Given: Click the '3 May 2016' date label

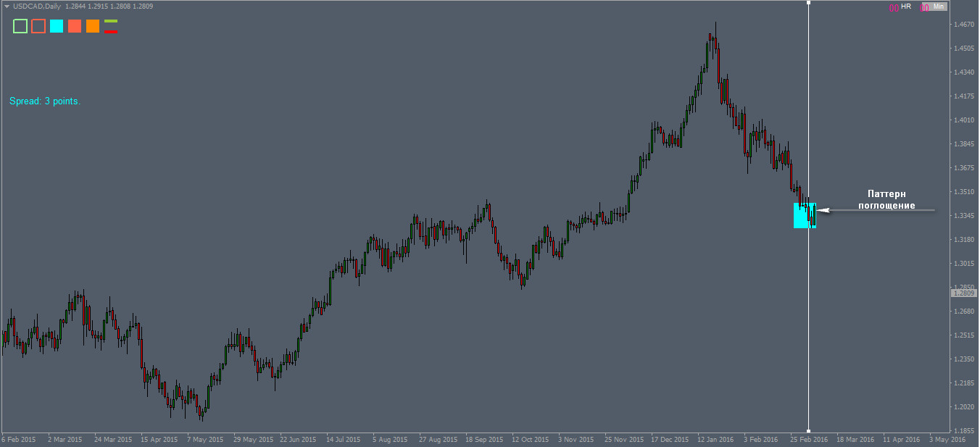Looking at the screenshot, I should pyautogui.click(x=947, y=440).
